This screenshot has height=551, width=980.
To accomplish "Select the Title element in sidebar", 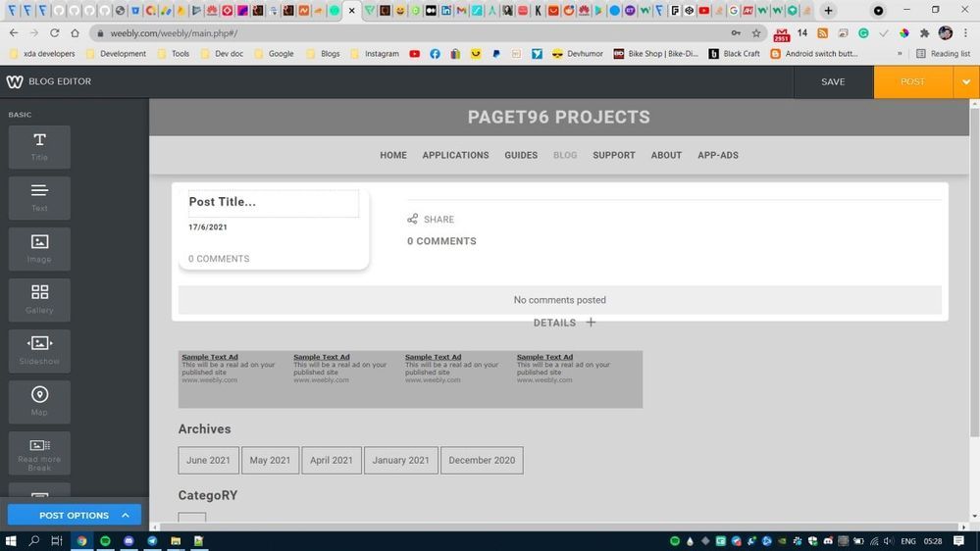I will (x=39, y=146).
